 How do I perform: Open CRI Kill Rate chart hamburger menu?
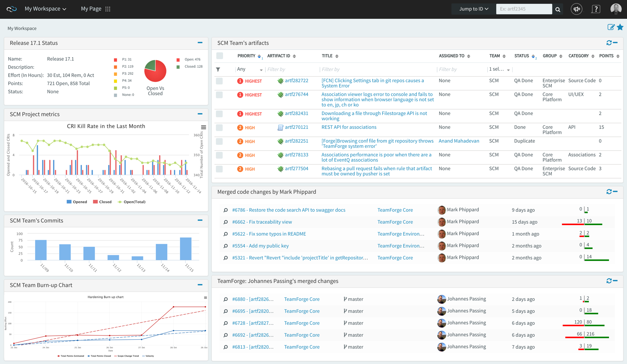204,127
